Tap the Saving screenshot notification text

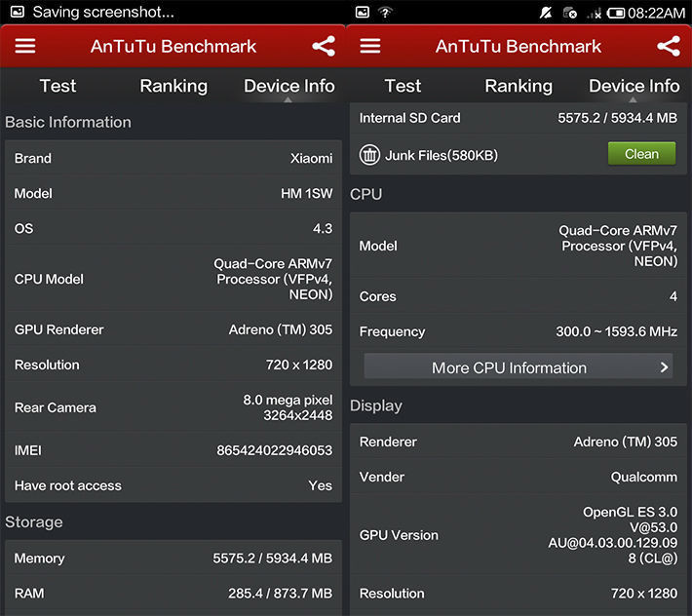point(102,13)
